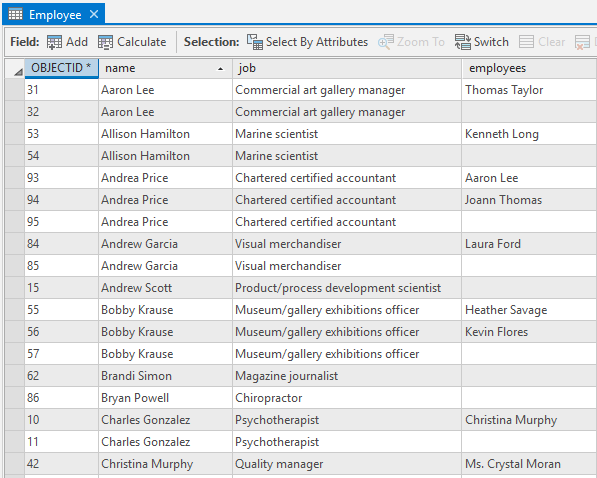Click the cell 'Chiropractor'

coord(347,398)
